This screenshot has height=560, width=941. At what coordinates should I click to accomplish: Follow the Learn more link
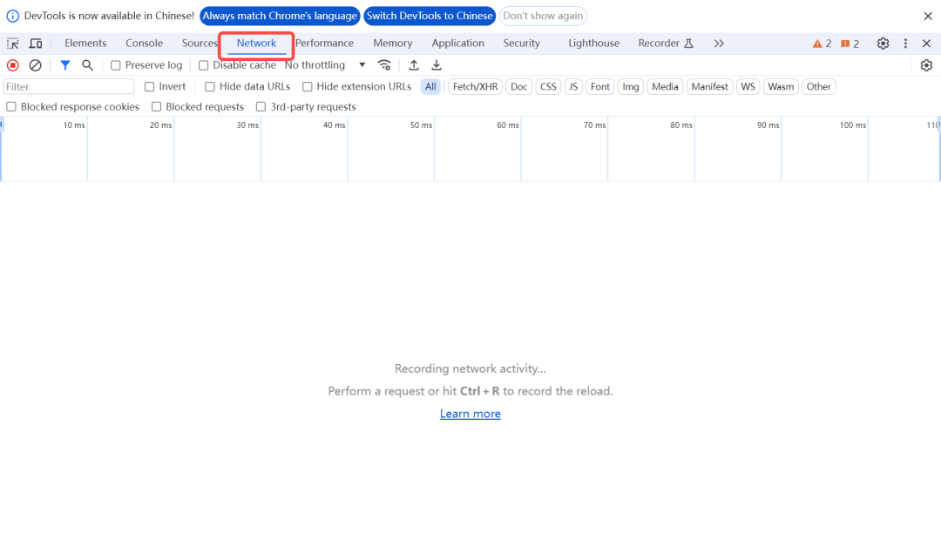tap(470, 414)
